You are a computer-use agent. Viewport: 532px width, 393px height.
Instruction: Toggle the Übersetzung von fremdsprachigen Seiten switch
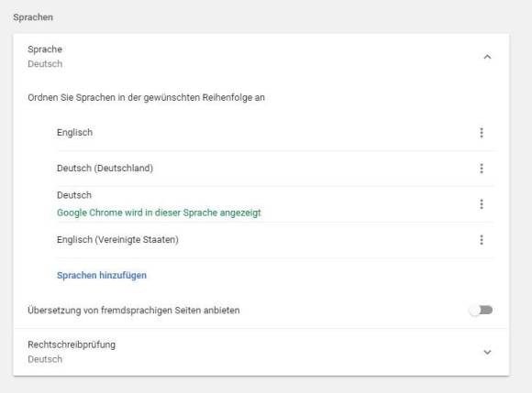coord(482,310)
